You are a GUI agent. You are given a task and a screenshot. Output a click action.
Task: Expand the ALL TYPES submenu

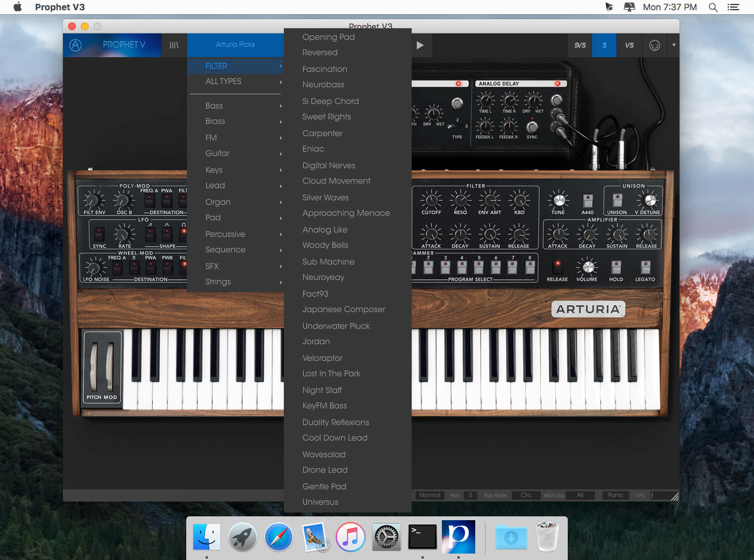point(236,82)
